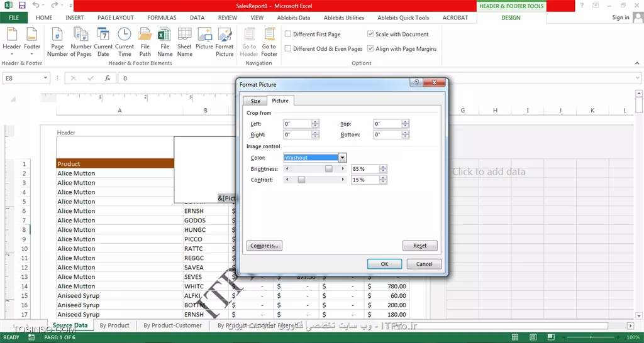Insert Current Date element
The width and height of the screenshot is (644, 343).
click(x=103, y=41)
